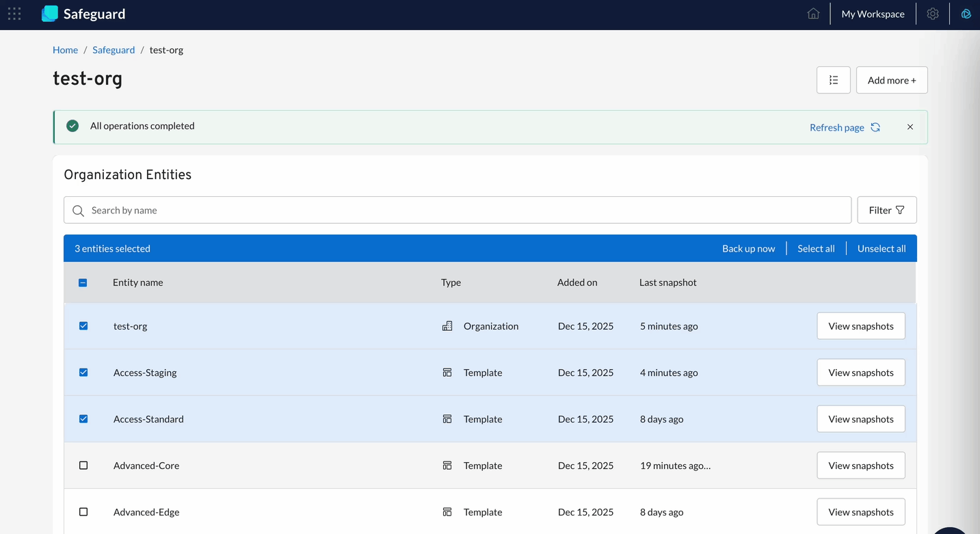Open the task list icon button
This screenshot has width=980, height=534.
point(833,80)
